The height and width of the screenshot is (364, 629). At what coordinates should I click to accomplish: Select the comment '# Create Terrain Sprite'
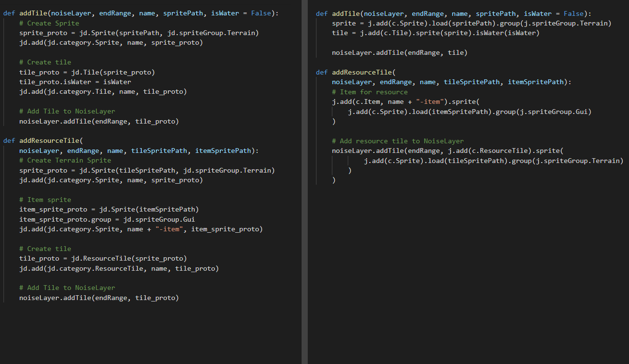[65, 160]
